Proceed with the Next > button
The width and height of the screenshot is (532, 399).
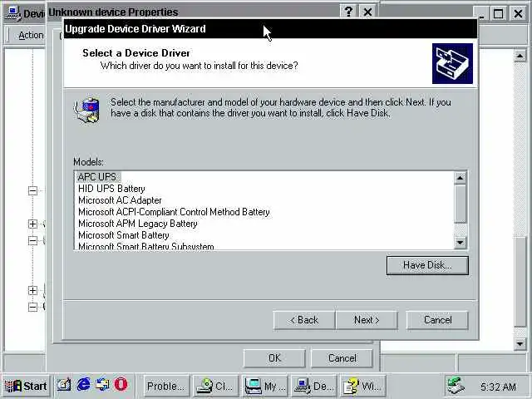tap(367, 320)
